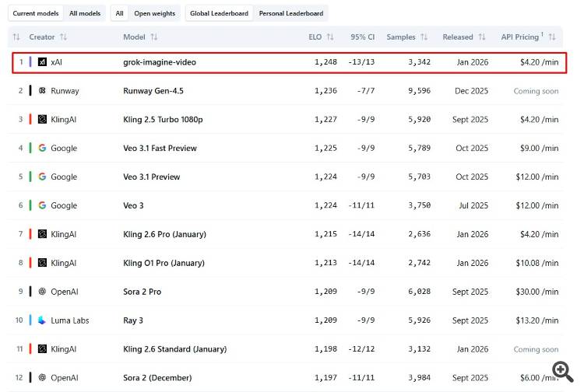Select Kling 2.6 Pro (January) model name
Viewport: 584px width, 392px height.
(x=164, y=234)
